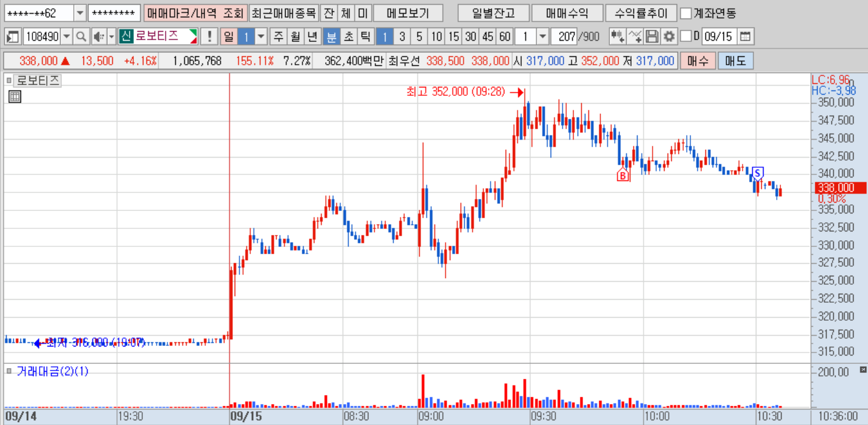Select 년 yearly chart mode
Image resolution: width=868 pixels, height=425 pixels.
tap(312, 37)
